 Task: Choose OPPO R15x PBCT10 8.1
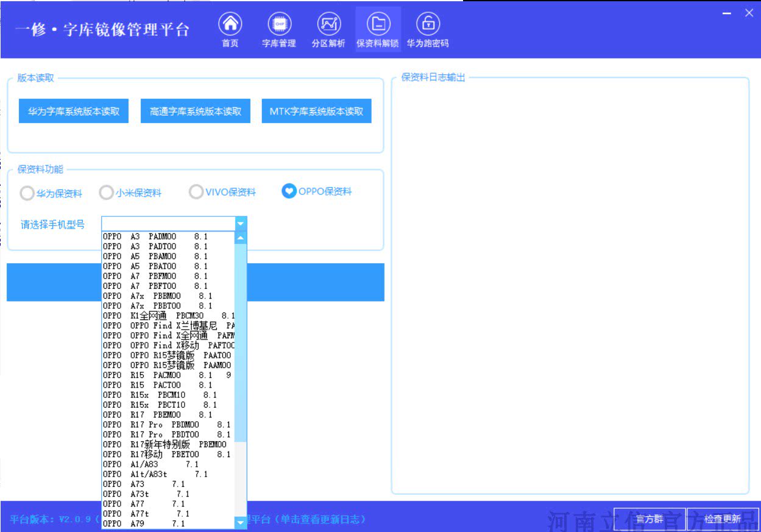click(168, 404)
